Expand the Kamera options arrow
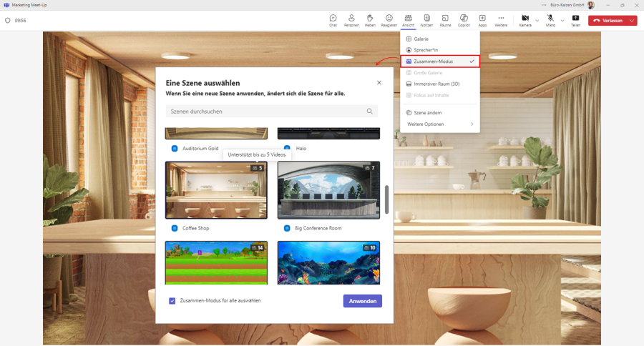Image resolution: width=644 pixels, height=346 pixels. pos(537,21)
